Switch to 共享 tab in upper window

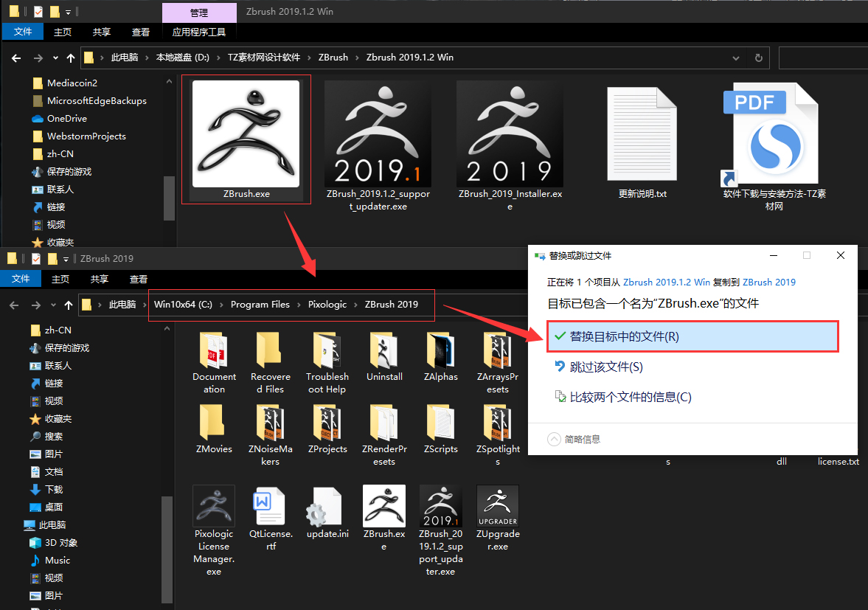(101, 32)
